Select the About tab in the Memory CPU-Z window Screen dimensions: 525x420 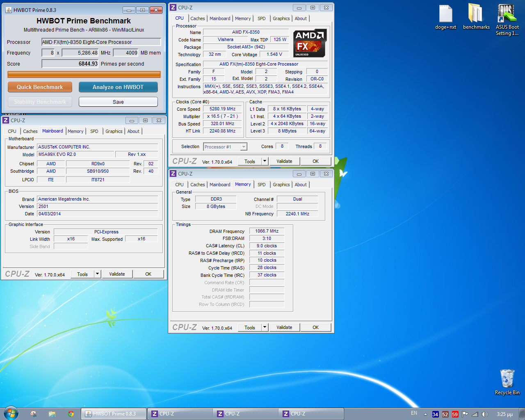[301, 185]
